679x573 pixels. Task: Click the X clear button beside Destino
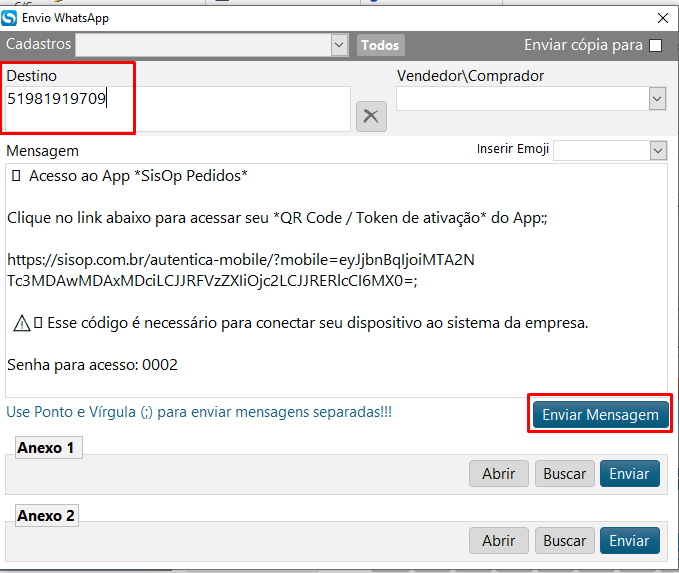(x=371, y=116)
